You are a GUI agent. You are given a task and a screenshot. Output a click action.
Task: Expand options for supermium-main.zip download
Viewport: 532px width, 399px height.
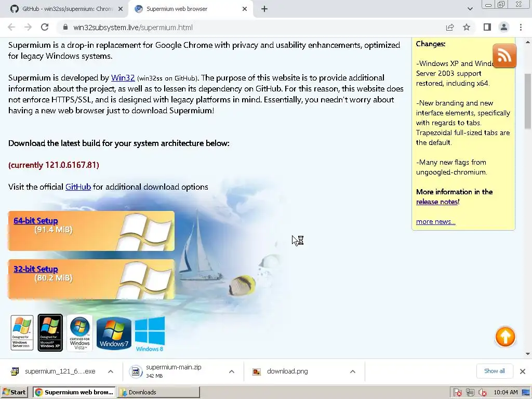pyautogui.click(x=232, y=371)
